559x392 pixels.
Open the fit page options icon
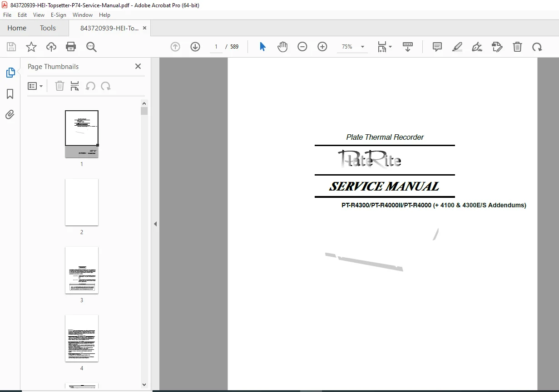click(x=382, y=47)
